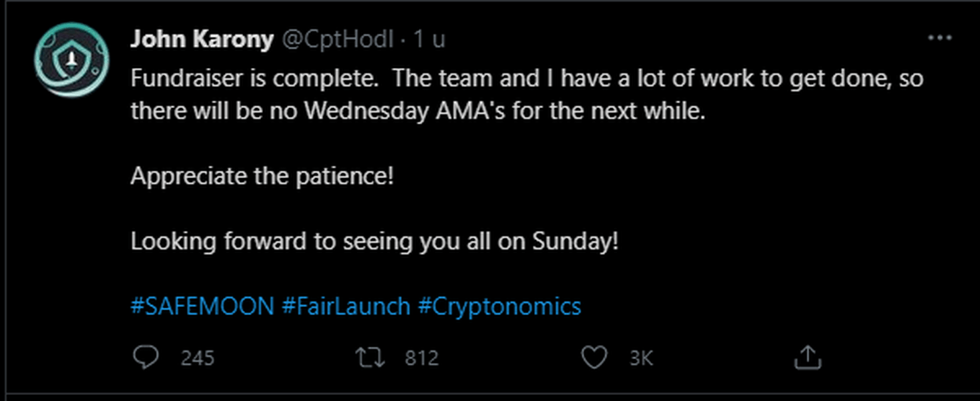Open the #FairLaunch hashtag
This screenshot has height=401, width=980.
346,306
